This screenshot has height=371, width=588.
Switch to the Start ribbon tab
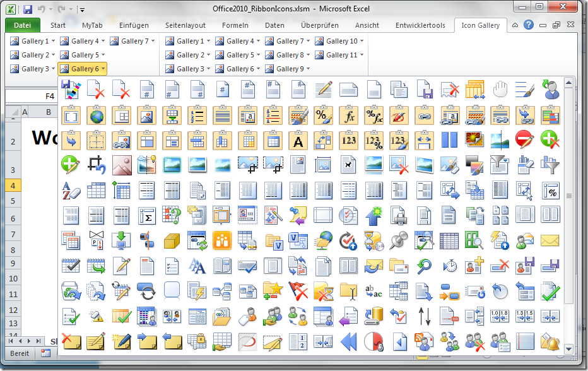click(x=58, y=25)
